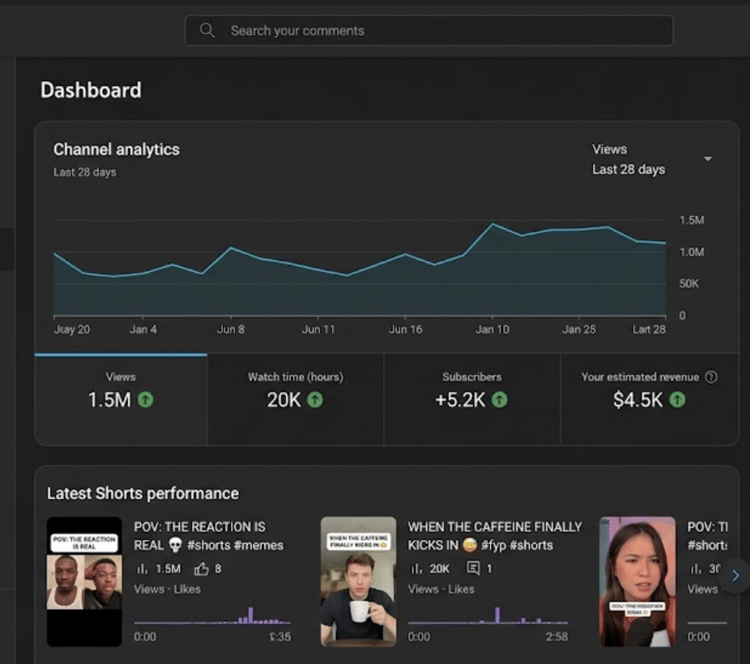Viewport: 750px width, 664px height.
Task: Click the comments icon on caffeine Short
Action: tap(473, 568)
